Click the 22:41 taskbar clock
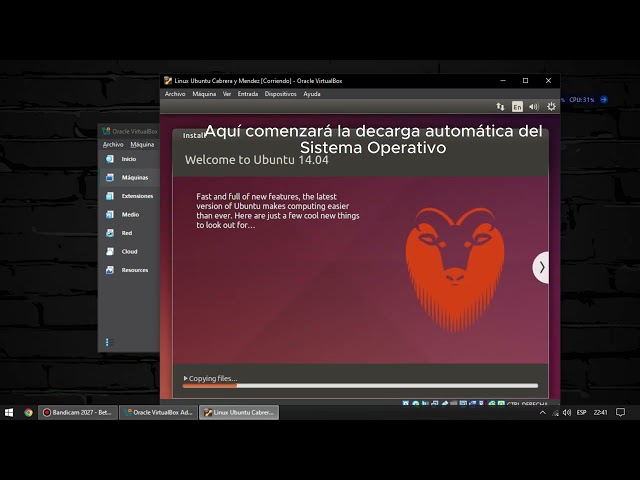 pyautogui.click(x=600, y=413)
